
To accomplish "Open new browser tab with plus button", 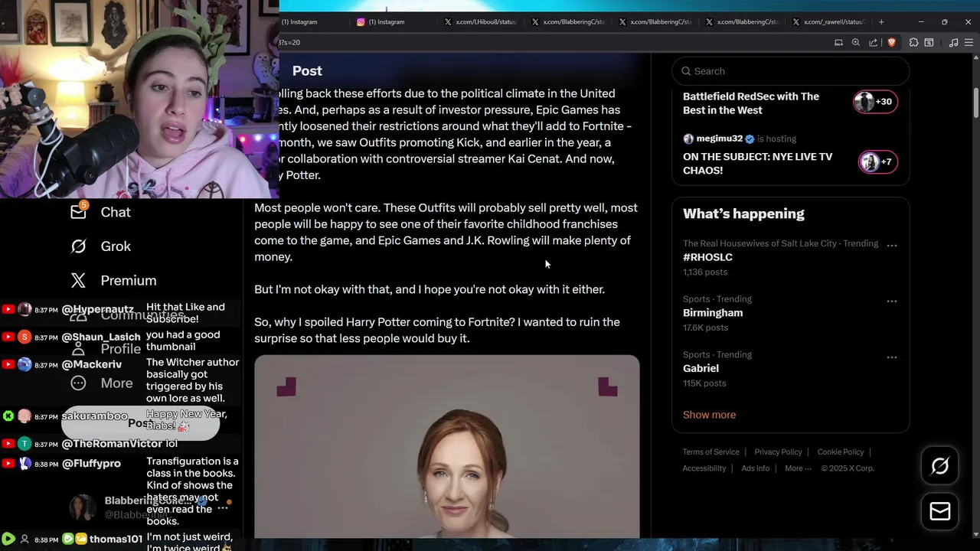I will point(881,22).
